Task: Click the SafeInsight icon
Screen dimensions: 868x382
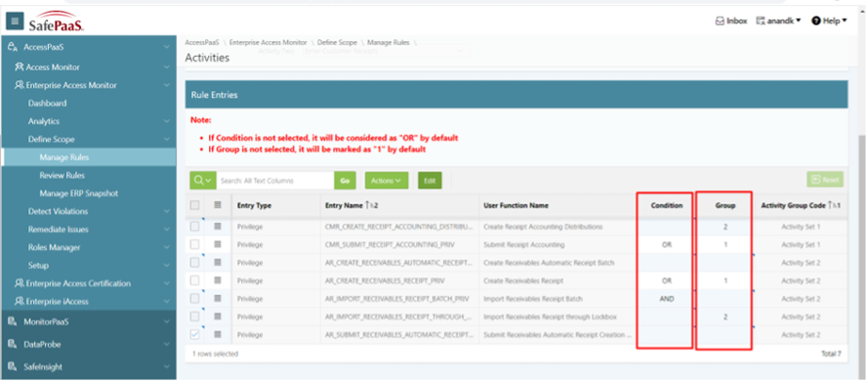Action: [x=12, y=367]
